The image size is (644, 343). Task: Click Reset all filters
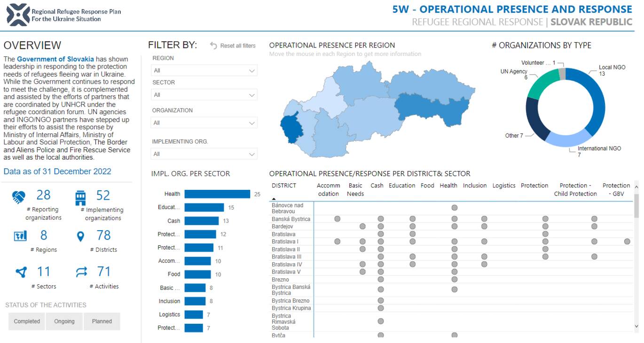(238, 46)
